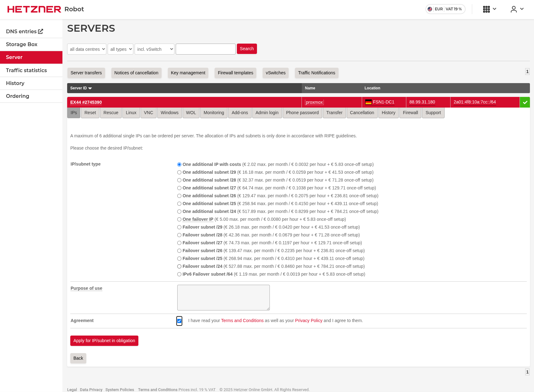The width and height of the screenshot is (534, 392).
Task: Sort by Server ID arrow
Action: (x=90, y=88)
